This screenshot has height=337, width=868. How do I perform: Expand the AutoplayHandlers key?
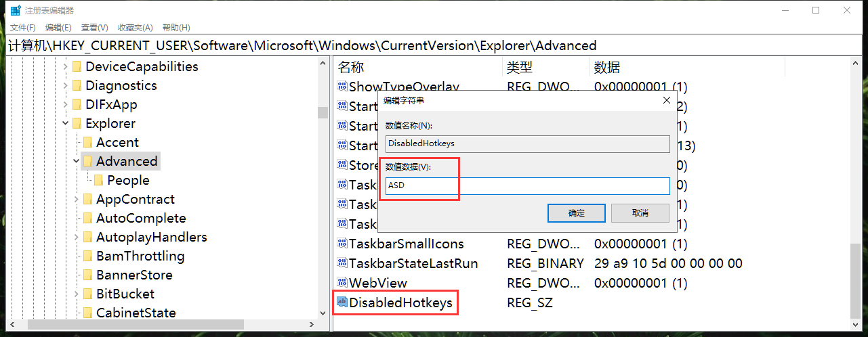pos(77,237)
